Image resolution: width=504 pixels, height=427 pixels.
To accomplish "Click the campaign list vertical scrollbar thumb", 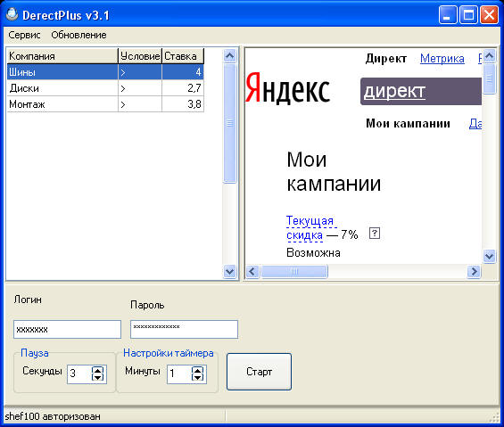I will (x=230, y=123).
